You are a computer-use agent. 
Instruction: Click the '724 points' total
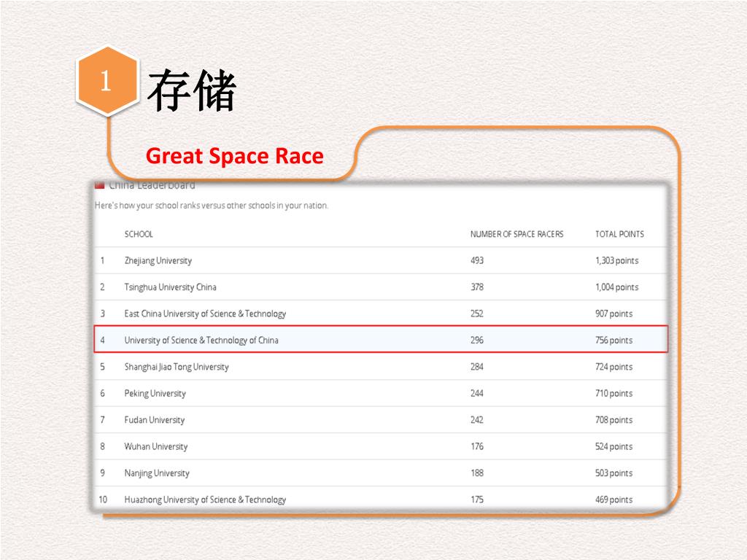pyautogui.click(x=614, y=367)
